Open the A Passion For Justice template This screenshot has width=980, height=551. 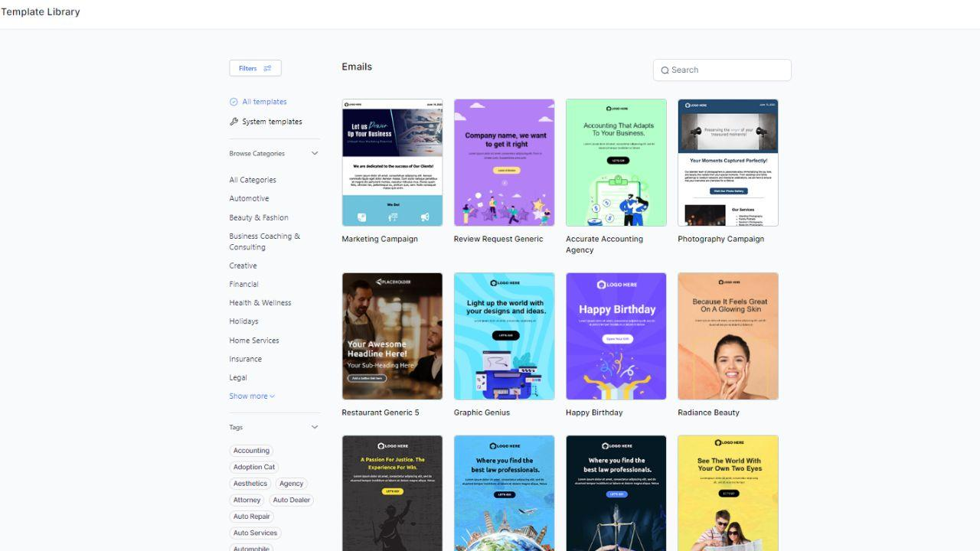coord(392,493)
